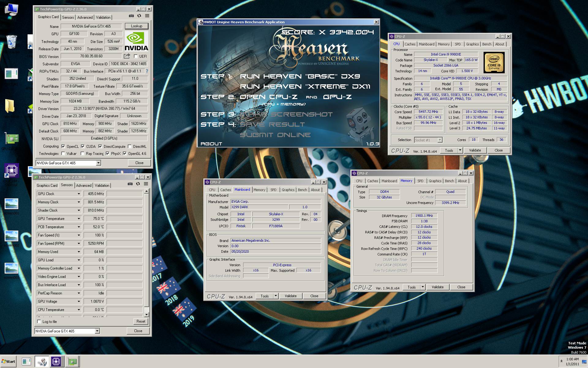Image resolution: width=588 pixels, height=368 pixels.
Task: Click the GPU-Z green card taskbar icon
Action: 72,362
